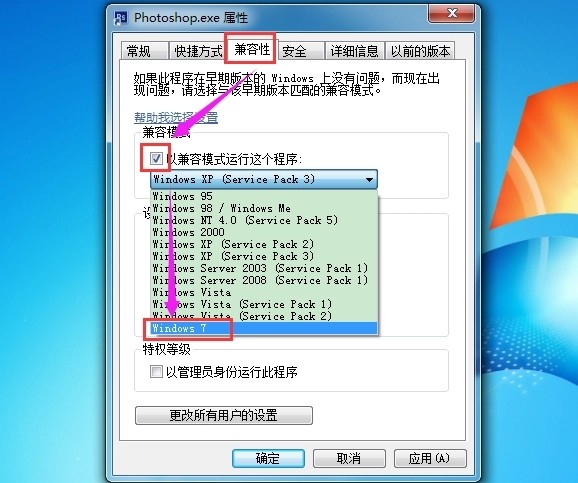Click the 更改所有用户的设置 button
This screenshot has width=578, height=483.
pyautogui.click(x=224, y=416)
